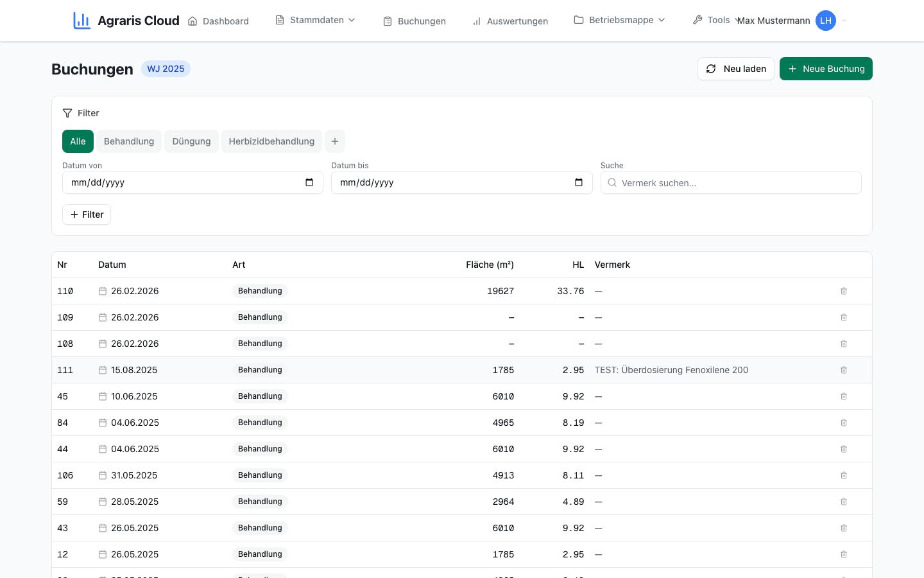Screen dimensions: 924x578
Task: Select date 15.08.2025 in row 111
Action: [134, 370]
